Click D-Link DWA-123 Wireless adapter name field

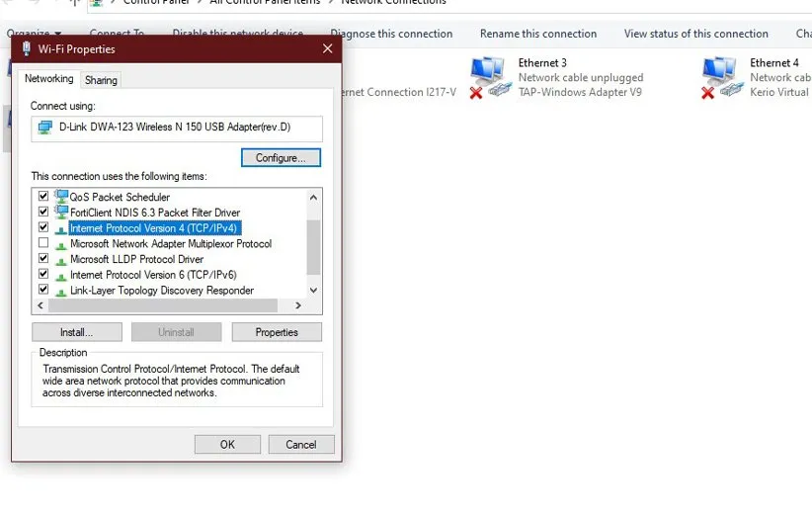click(x=177, y=129)
